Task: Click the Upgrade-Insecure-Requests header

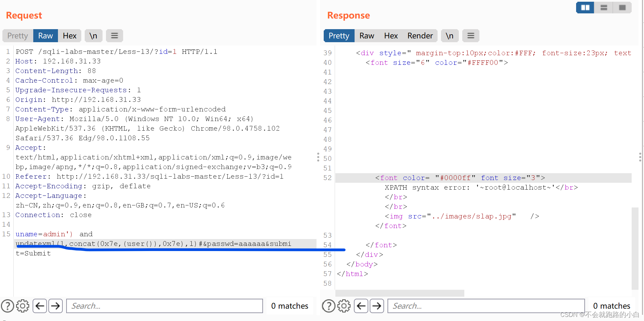Action: click(78, 90)
